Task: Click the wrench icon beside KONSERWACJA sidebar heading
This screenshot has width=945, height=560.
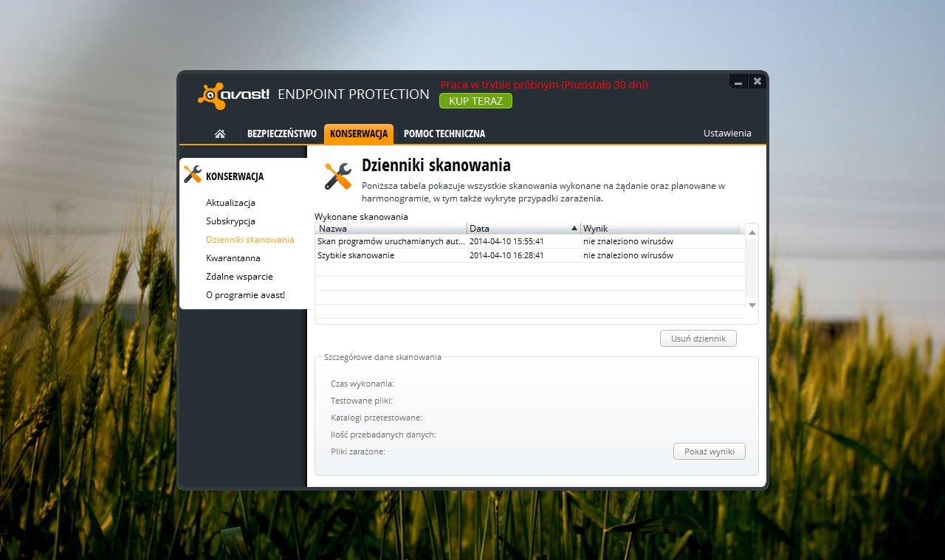Action: click(192, 175)
